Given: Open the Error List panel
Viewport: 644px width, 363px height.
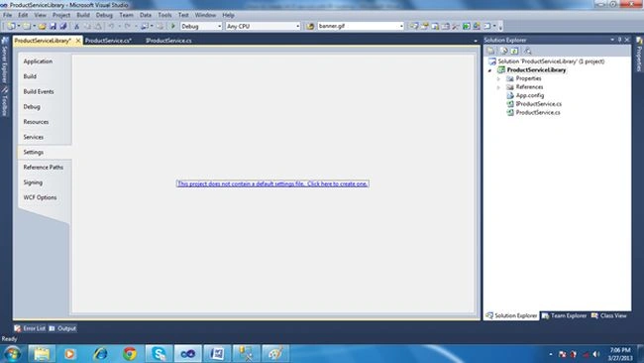Looking at the screenshot, I should tap(30, 328).
